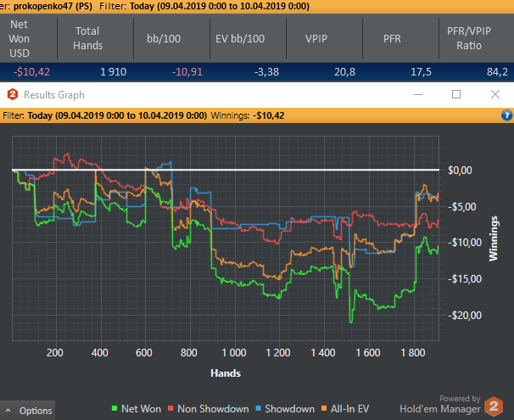Select the -$10,42 net won cell
This screenshot has width=514, height=420.
pyautogui.click(x=31, y=72)
